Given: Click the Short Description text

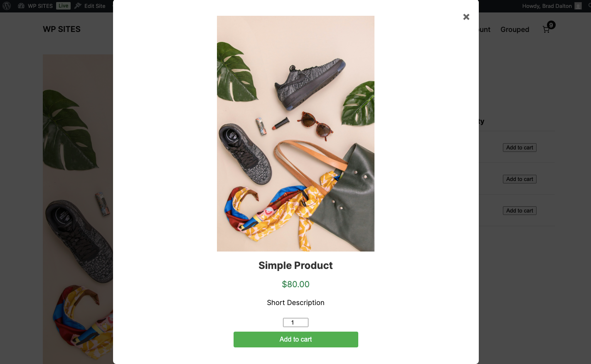Looking at the screenshot, I should 295,303.
